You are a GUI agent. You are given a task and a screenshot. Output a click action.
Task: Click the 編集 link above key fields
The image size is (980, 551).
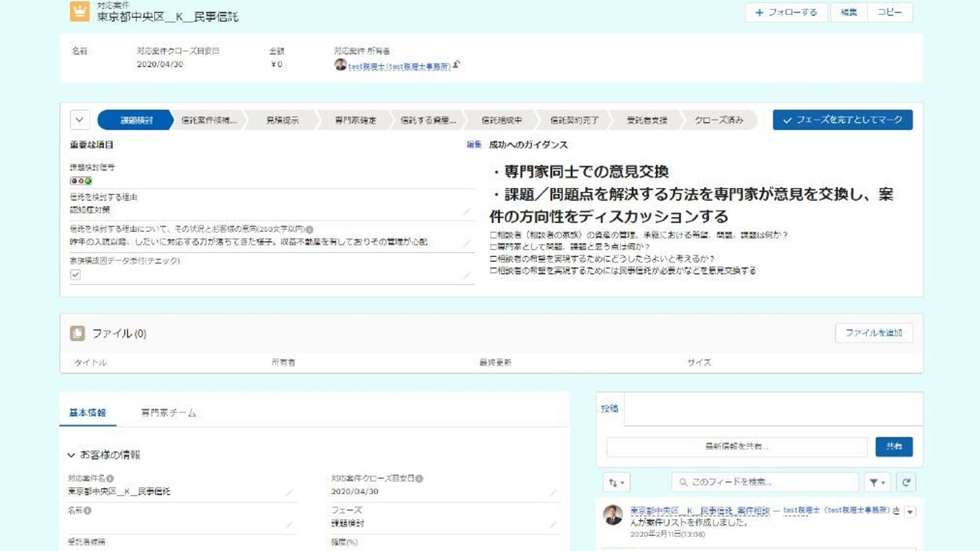(474, 145)
